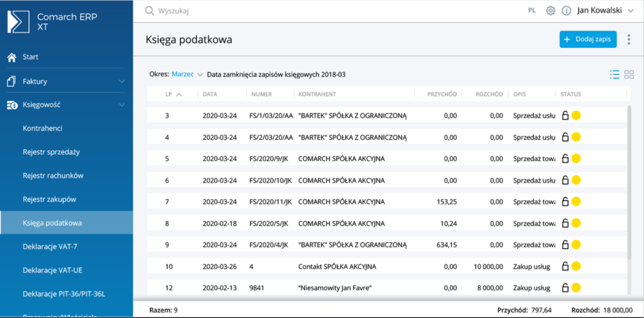The width and height of the screenshot is (644, 318).
Task: Click number 9841 cell
Action: (256, 288)
